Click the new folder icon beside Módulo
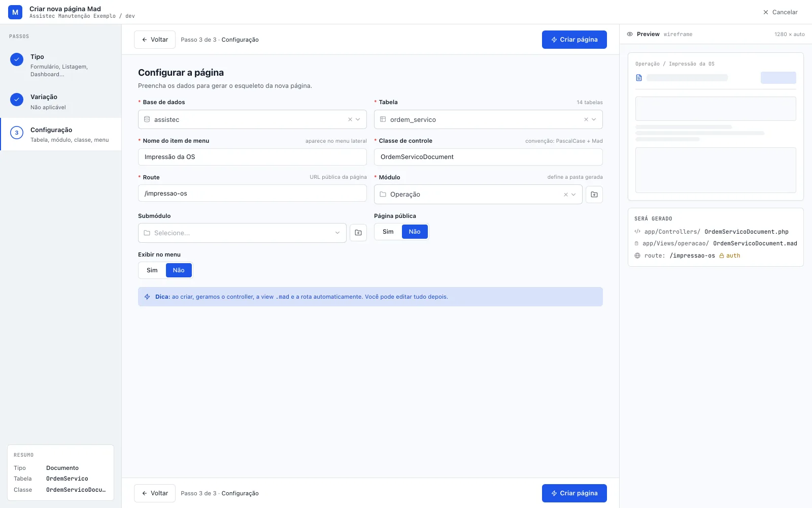The image size is (812, 508). [x=594, y=195]
